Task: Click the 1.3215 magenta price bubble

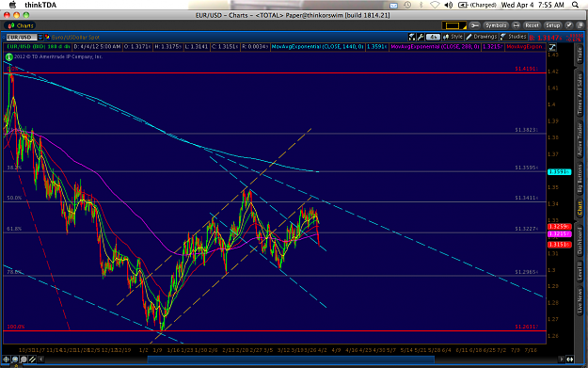Action: [560, 234]
